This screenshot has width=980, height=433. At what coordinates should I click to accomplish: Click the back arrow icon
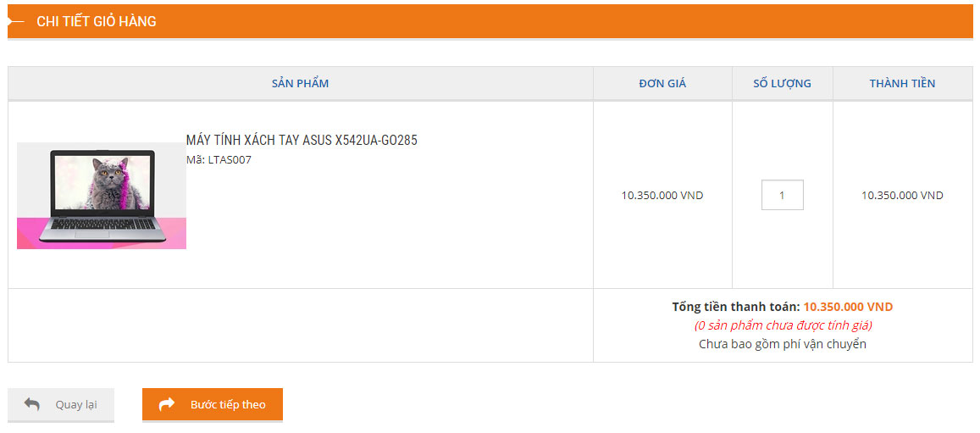click(32, 404)
